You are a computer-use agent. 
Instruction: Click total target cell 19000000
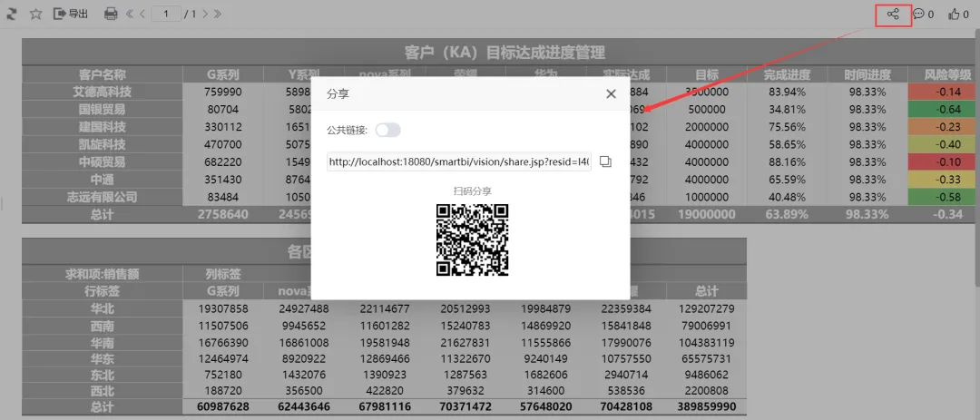(706, 214)
